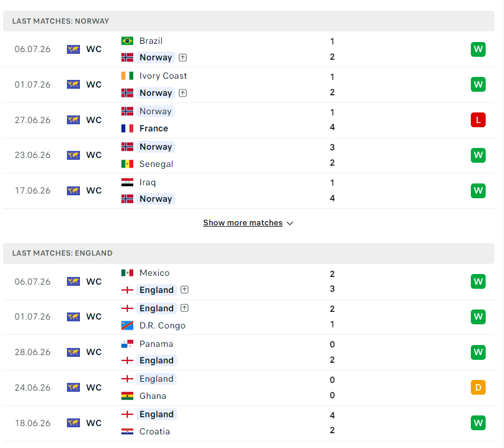Viewport: 504px width, 448px height.
Task: Click the green W badge for Brazil match
Action: pyautogui.click(x=478, y=49)
